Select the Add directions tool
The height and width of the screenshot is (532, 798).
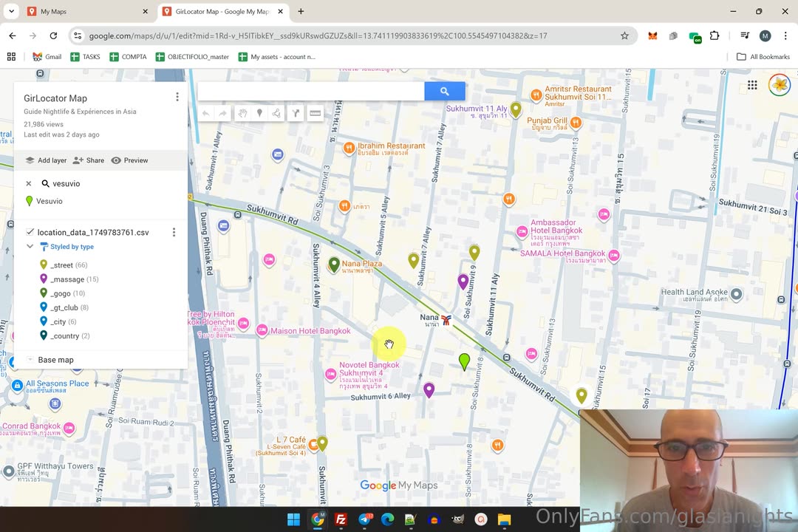(x=296, y=114)
